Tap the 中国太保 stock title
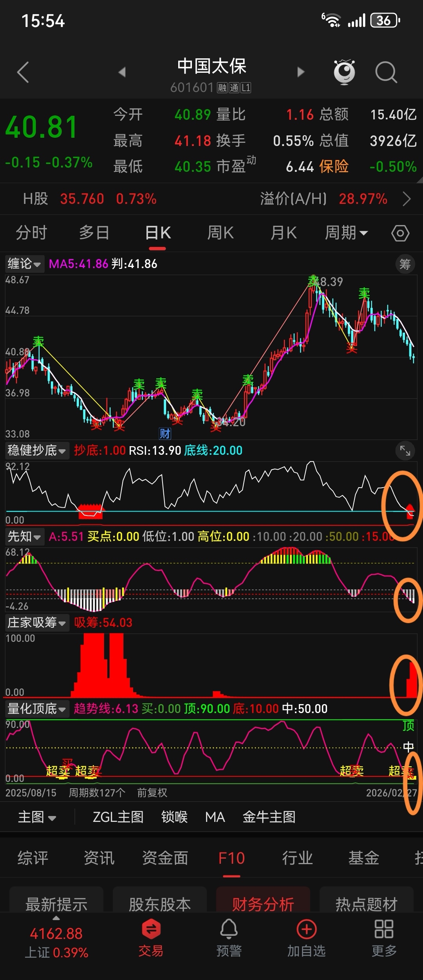Screen dimensions: 423x980 [x=211, y=66]
